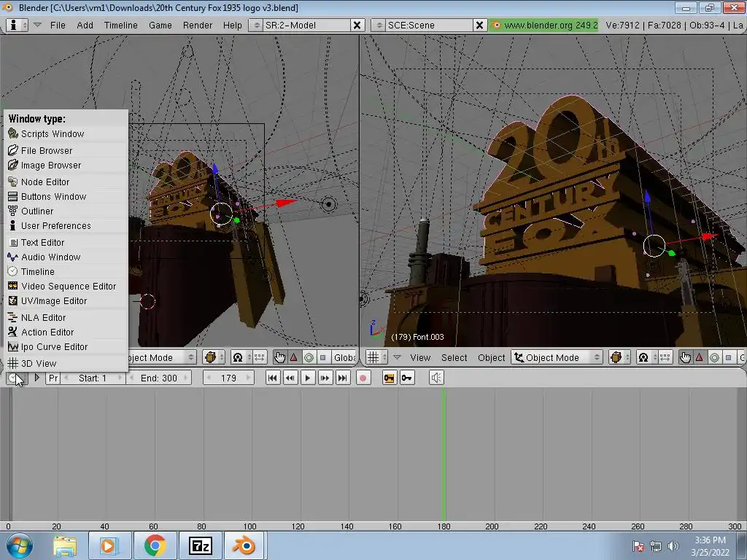This screenshot has height=560, width=747.
Task: Enable right viewport rotate manipulator circle
Action: point(714,357)
